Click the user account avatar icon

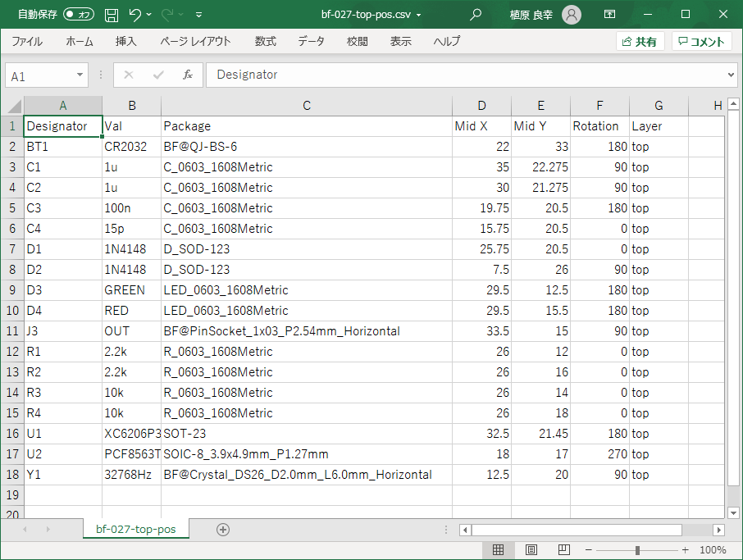(x=572, y=15)
